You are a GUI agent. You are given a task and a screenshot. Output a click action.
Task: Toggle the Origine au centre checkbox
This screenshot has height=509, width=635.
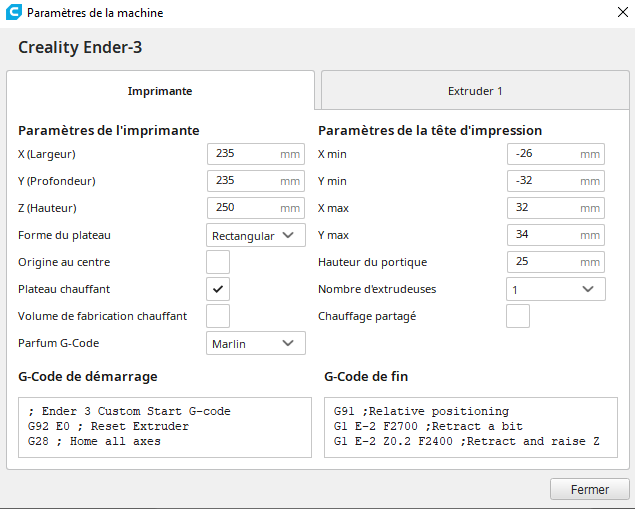(x=218, y=262)
